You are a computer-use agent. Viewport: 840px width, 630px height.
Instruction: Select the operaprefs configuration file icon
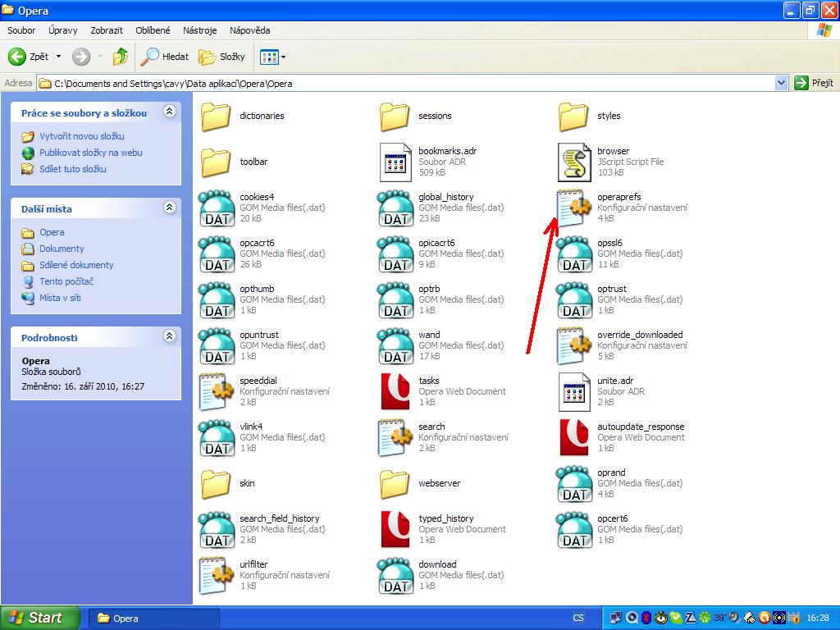(x=574, y=208)
